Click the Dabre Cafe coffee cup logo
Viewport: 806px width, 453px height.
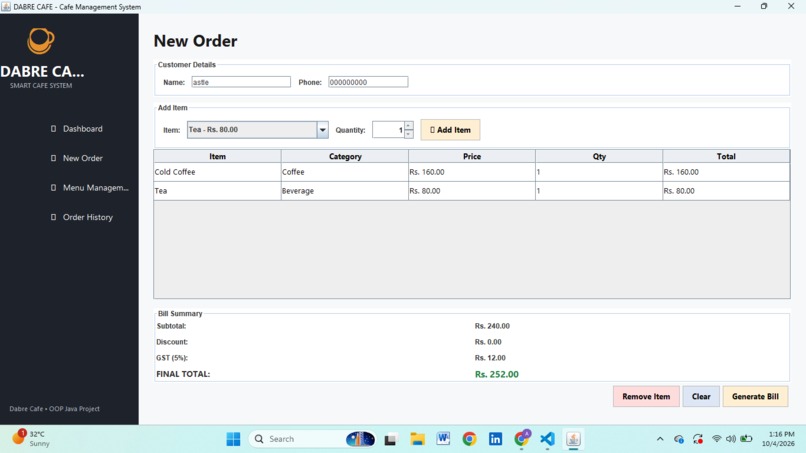pos(41,41)
